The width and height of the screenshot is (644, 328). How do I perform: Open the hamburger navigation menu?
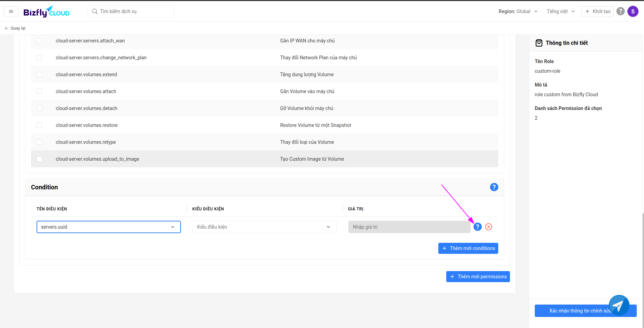pos(11,11)
